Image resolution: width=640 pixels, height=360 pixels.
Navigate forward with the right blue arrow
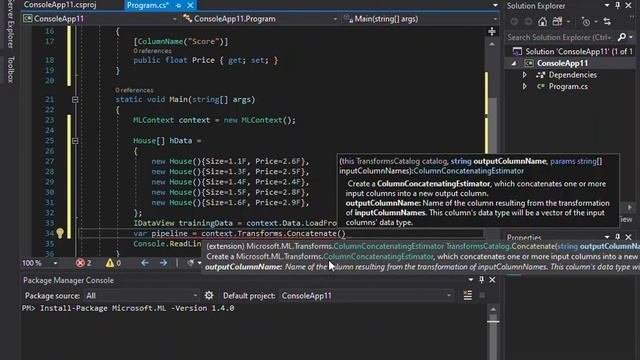[x=163, y=263]
